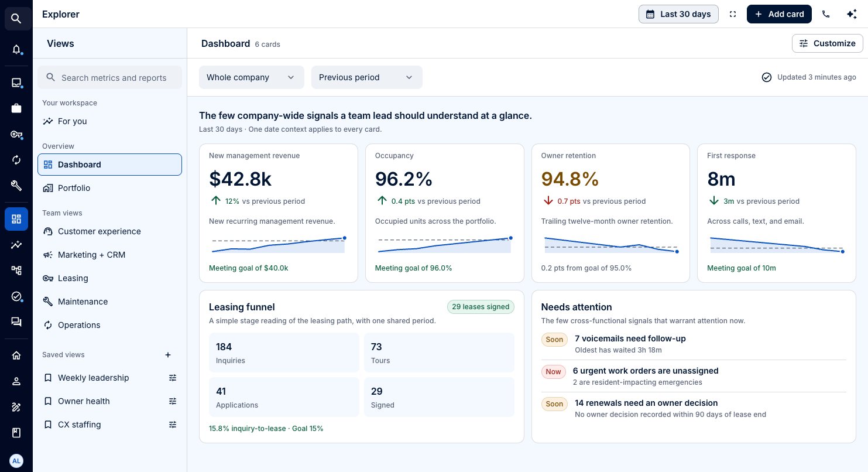Open the sparkle trend-line rail icon

[16, 245]
